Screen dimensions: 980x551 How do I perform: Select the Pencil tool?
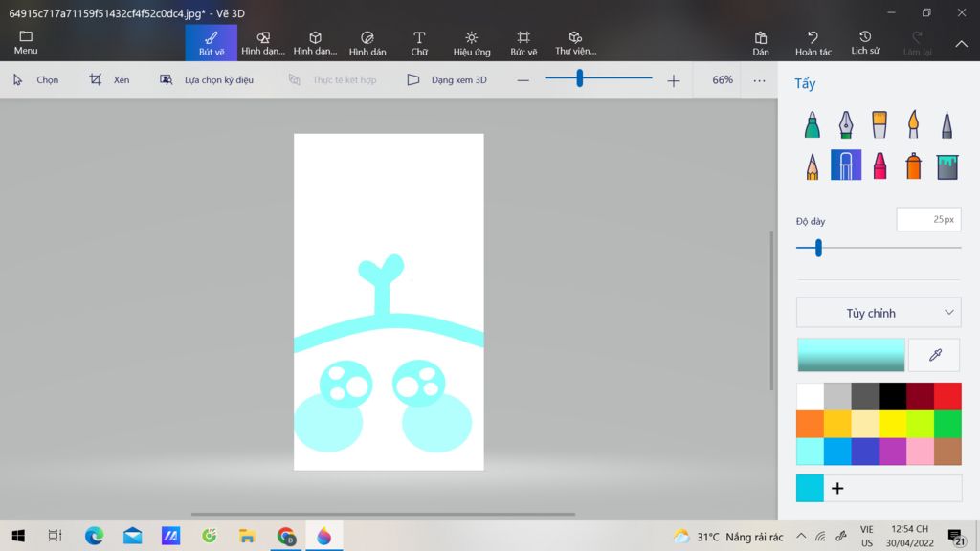tap(812, 165)
